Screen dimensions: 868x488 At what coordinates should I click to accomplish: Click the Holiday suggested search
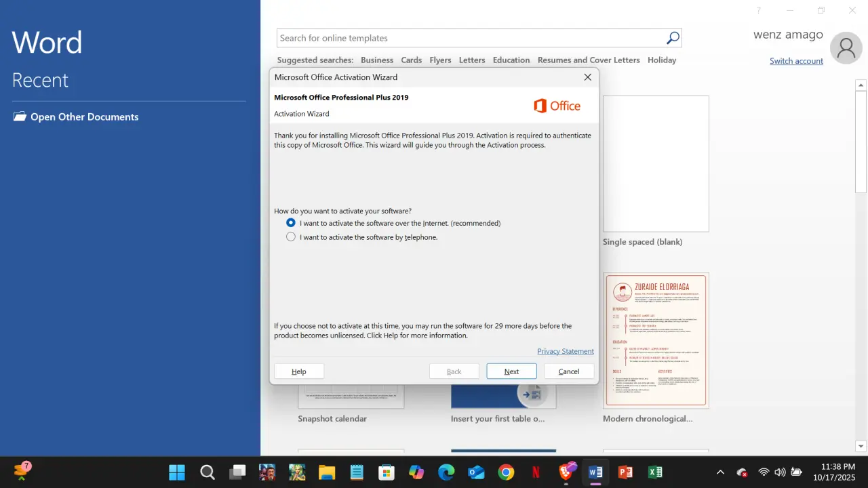pyautogui.click(x=662, y=60)
